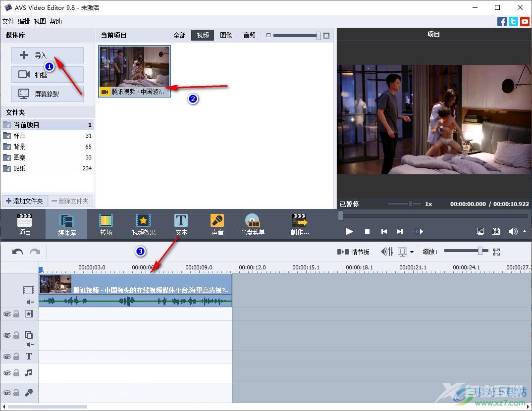Open the 光盘菜单 disc menu tool
Screen dimensions: 532x411
253,224
